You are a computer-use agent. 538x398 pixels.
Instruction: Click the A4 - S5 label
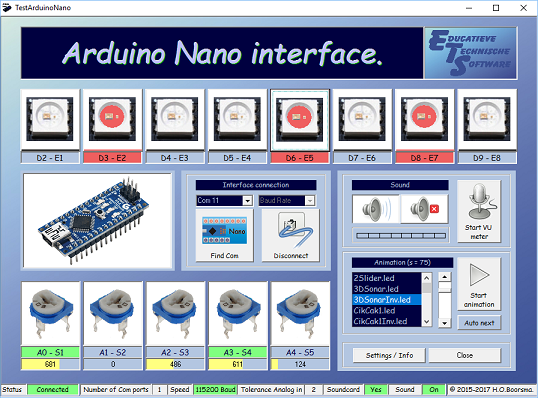tap(300, 352)
